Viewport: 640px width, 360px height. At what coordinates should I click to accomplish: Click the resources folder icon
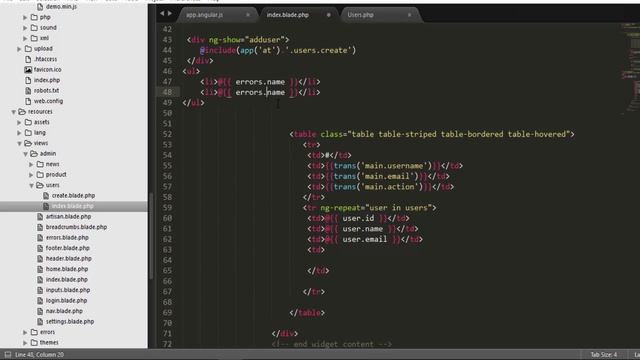coord(22,112)
